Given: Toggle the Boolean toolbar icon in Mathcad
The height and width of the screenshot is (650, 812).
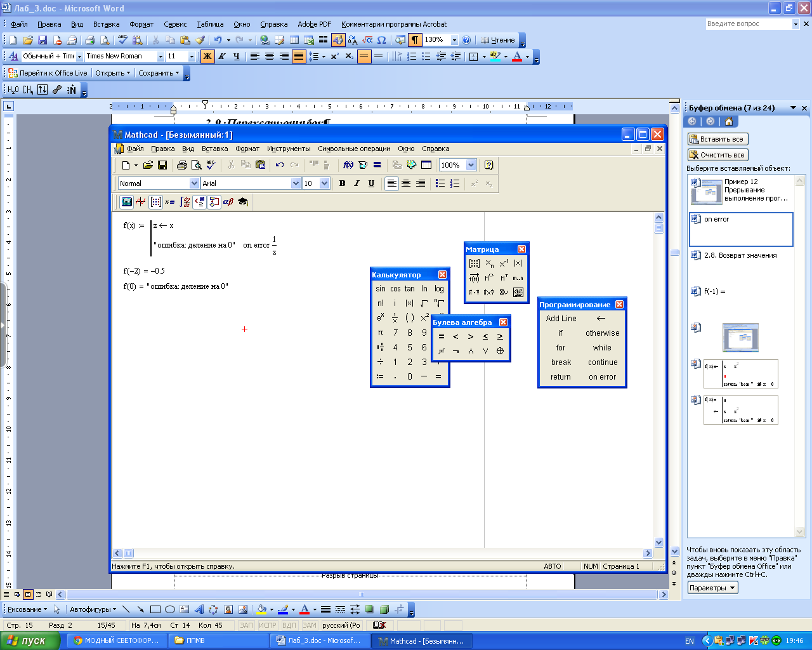Looking at the screenshot, I should [199, 202].
